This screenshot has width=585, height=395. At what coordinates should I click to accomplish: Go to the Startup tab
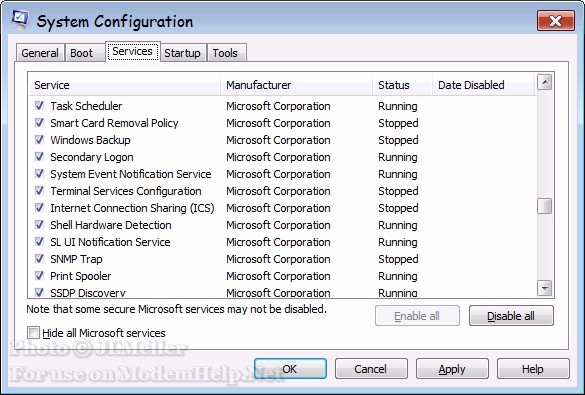[182, 53]
